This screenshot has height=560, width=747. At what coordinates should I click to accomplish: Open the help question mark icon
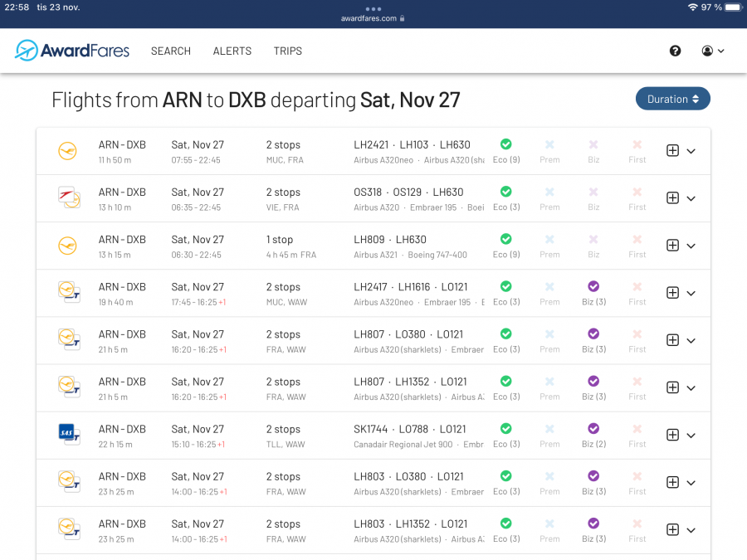point(675,51)
